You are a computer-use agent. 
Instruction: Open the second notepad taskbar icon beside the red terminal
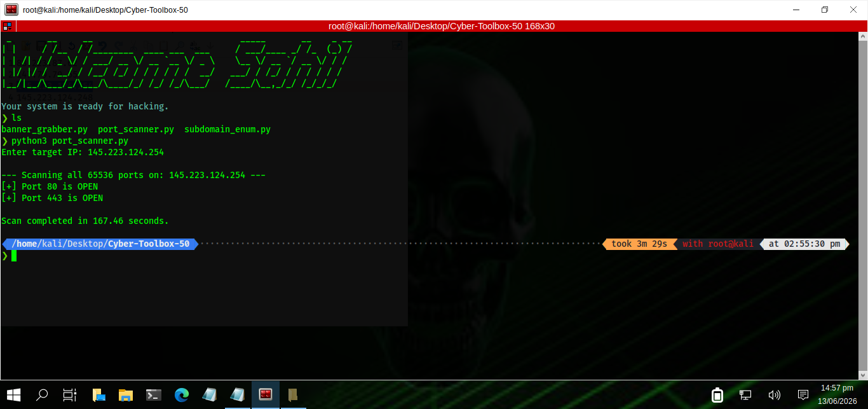237,395
